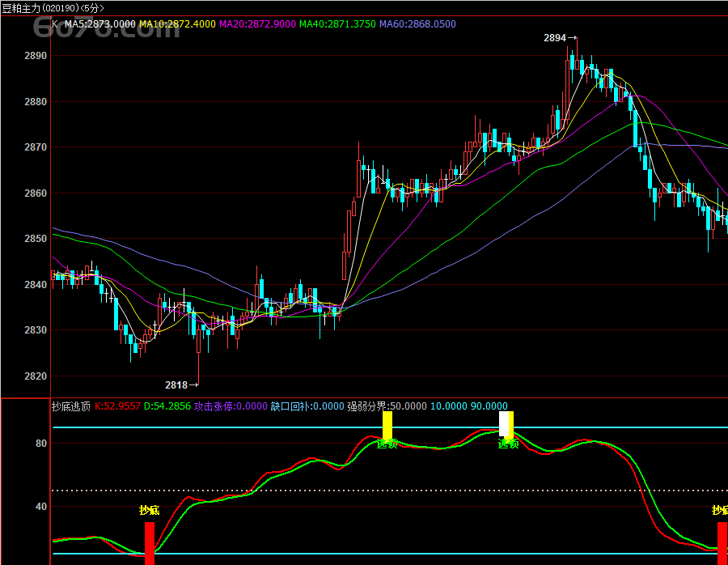728x565 pixels.
Task: Click the yellow 抄底 label above left red bar
Action: tap(150, 510)
